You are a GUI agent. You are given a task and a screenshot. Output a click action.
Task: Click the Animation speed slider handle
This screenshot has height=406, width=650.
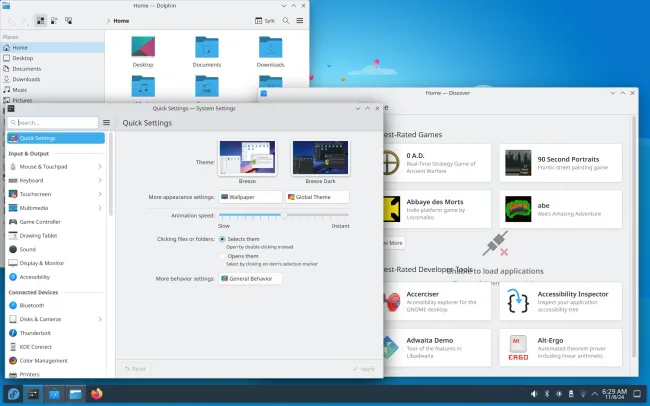click(284, 214)
